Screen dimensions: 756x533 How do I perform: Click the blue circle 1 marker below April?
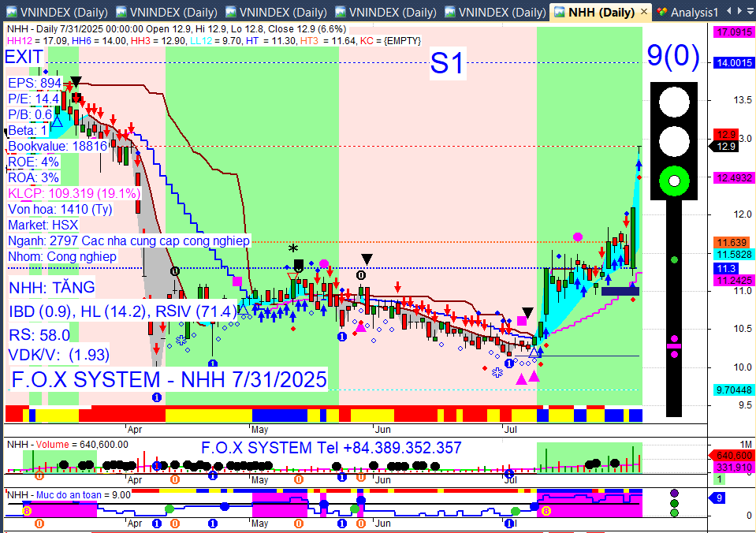[x=157, y=397]
